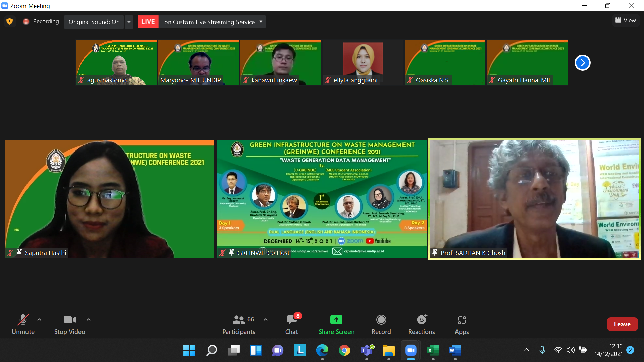
Task: Expand audio options arrow beside Unmute
Action: coord(39,320)
